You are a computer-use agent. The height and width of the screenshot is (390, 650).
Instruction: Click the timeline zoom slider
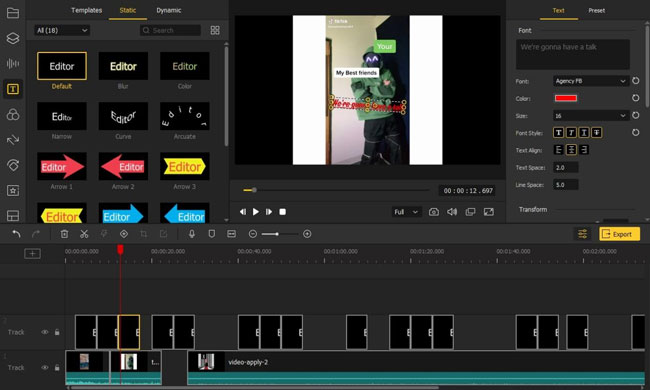pos(280,234)
